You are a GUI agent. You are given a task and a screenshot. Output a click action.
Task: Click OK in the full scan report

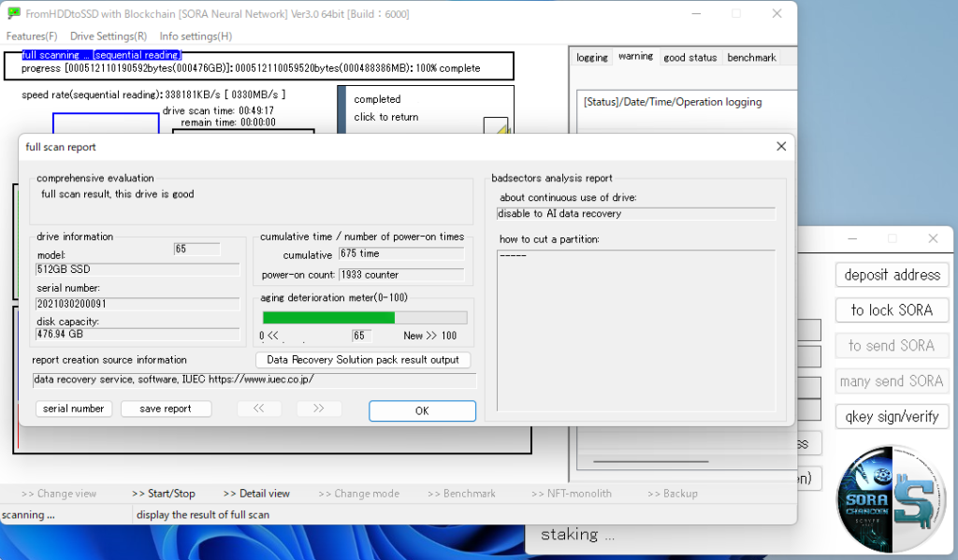422,411
